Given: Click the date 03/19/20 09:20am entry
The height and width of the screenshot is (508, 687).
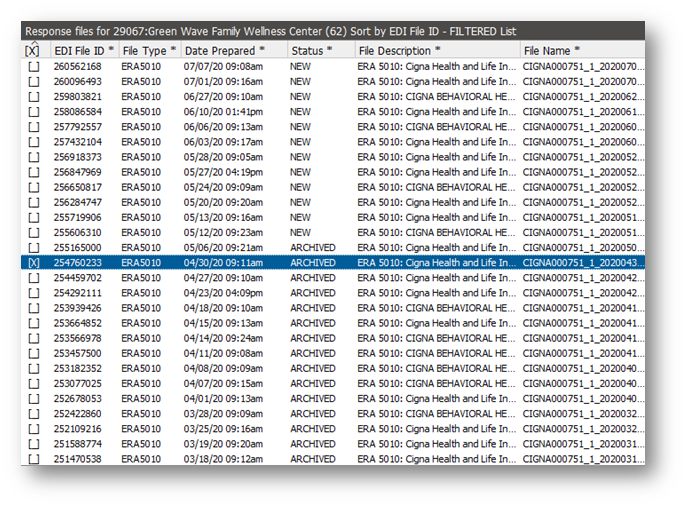Looking at the screenshot, I should tap(223, 444).
